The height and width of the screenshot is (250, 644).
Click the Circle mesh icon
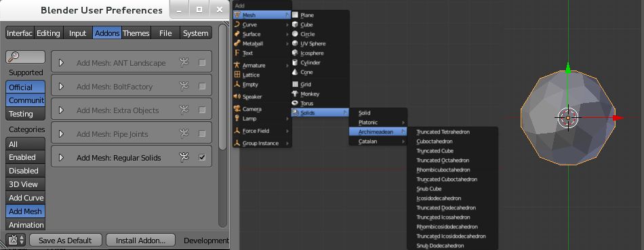tap(295, 34)
